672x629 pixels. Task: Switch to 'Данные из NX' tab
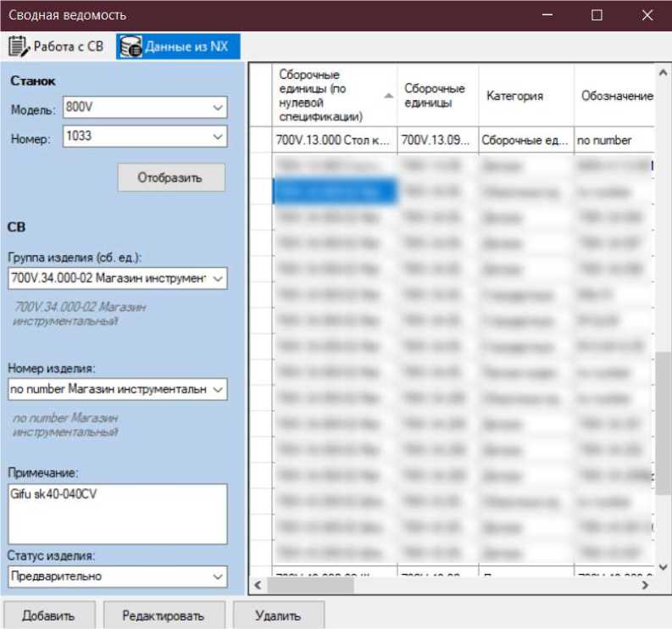pyautogui.click(x=178, y=47)
